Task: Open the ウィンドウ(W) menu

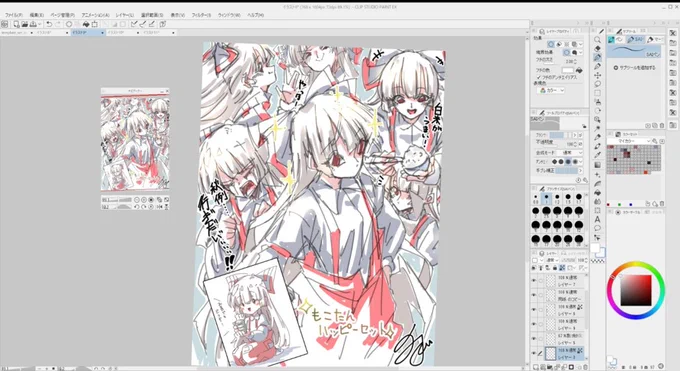Action: (229, 15)
